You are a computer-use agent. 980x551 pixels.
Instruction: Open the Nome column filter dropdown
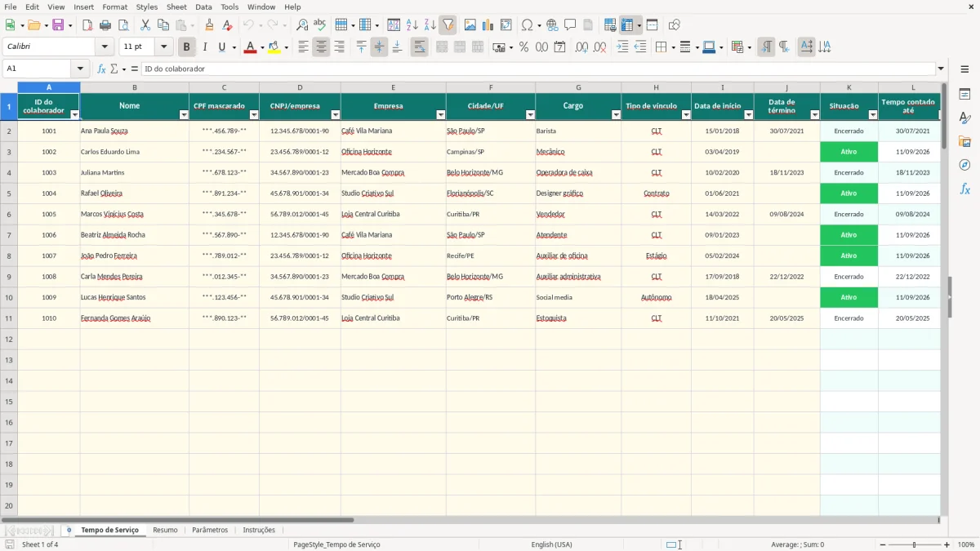(184, 115)
